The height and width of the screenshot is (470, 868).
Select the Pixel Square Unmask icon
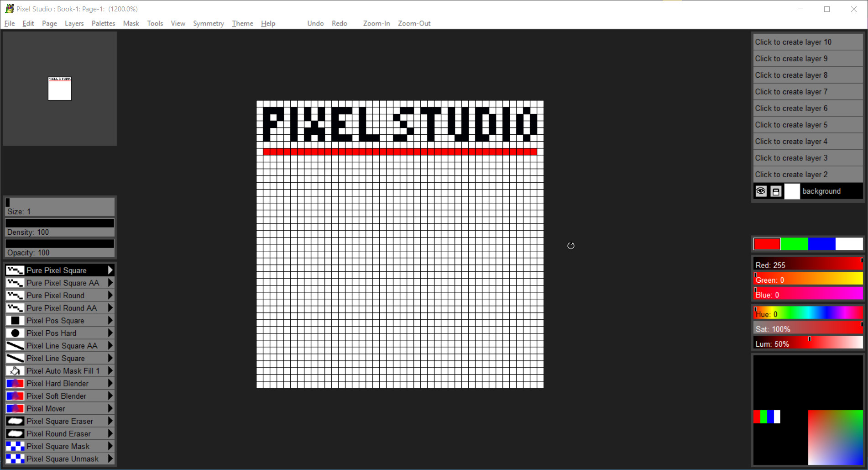pos(15,459)
